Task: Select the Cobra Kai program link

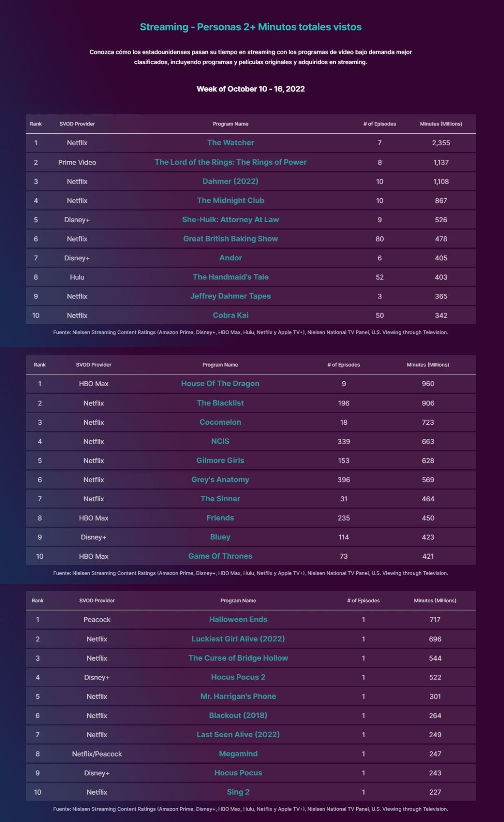Action: click(230, 315)
